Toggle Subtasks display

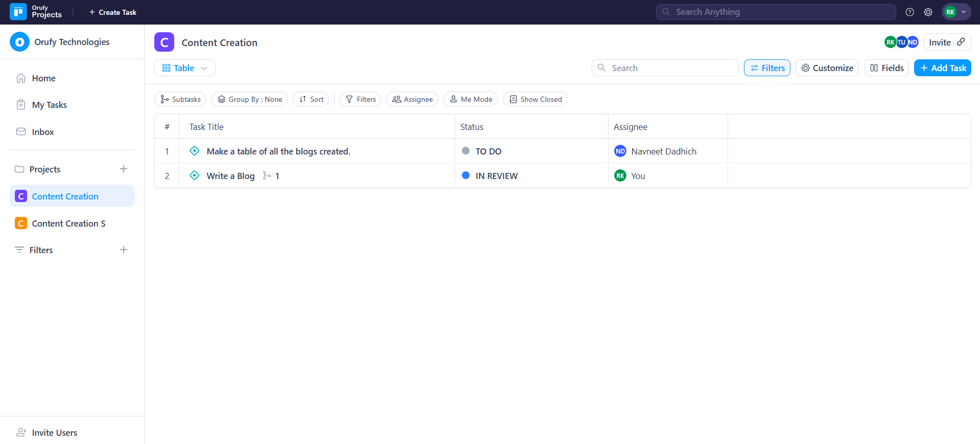180,99
